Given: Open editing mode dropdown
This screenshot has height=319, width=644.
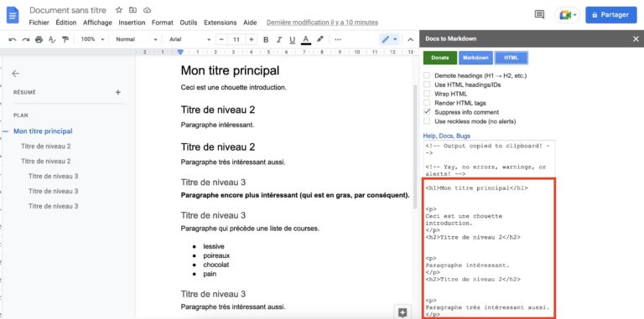Looking at the screenshot, I should pyautogui.click(x=389, y=39).
